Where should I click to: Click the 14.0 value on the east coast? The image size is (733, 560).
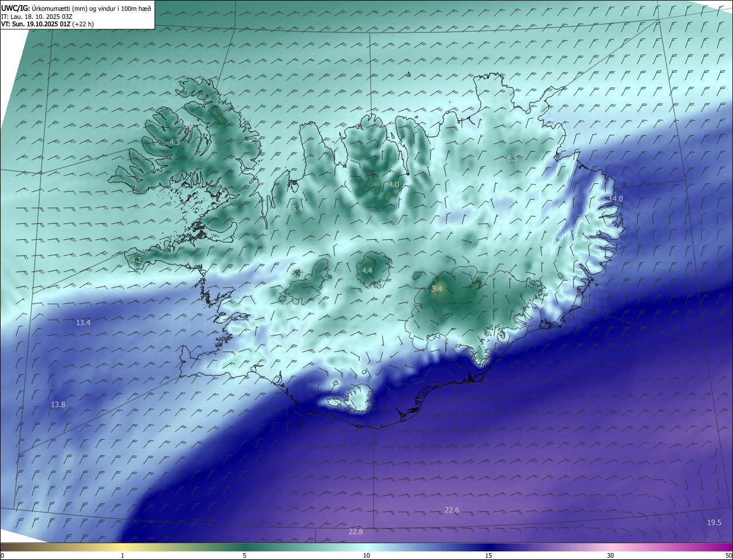pyautogui.click(x=616, y=199)
